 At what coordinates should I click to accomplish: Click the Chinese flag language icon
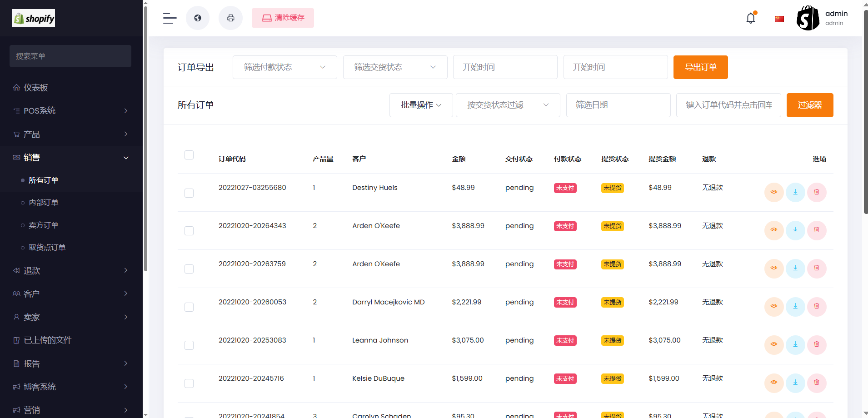point(779,19)
